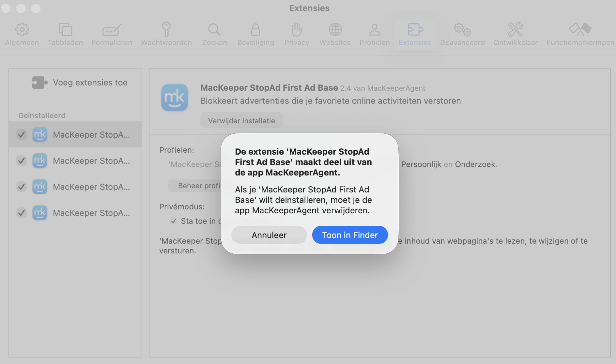Image resolution: width=616 pixels, height=364 pixels.
Task: Click the Verwijder installatie button
Action: tap(241, 120)
